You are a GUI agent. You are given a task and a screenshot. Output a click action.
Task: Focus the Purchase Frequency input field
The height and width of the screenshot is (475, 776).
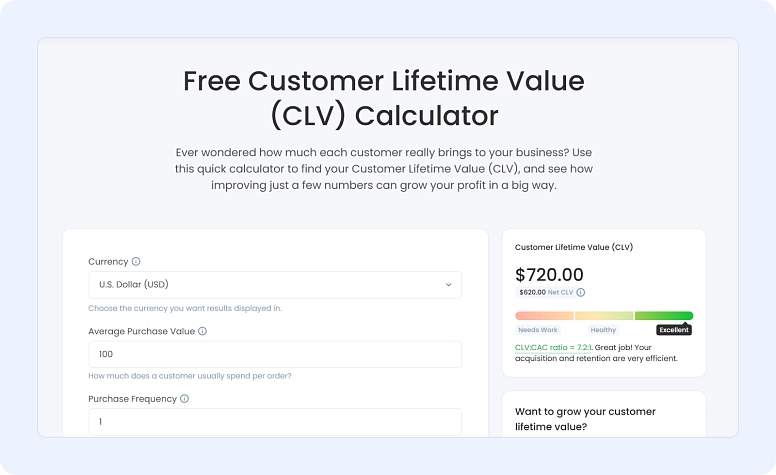[275, 422]
